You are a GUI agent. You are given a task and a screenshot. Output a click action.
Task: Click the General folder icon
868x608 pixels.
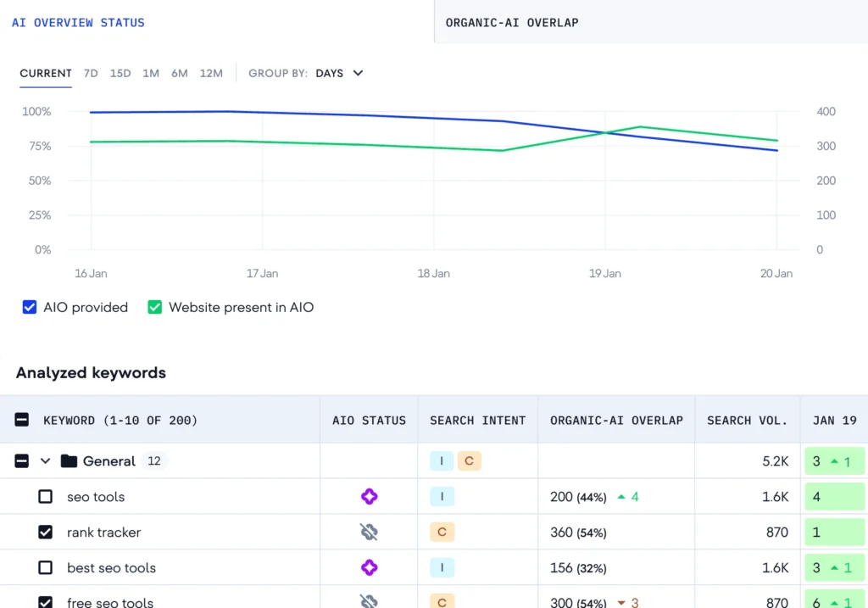(68, 460)
